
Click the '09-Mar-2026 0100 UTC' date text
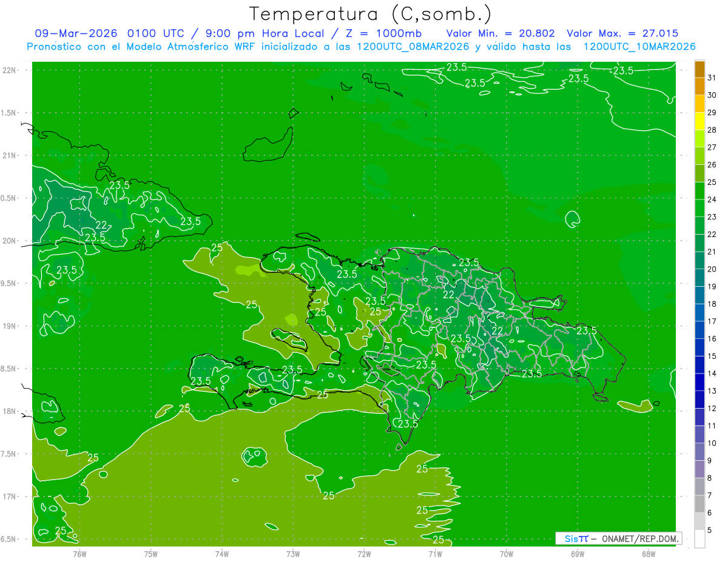111,33
